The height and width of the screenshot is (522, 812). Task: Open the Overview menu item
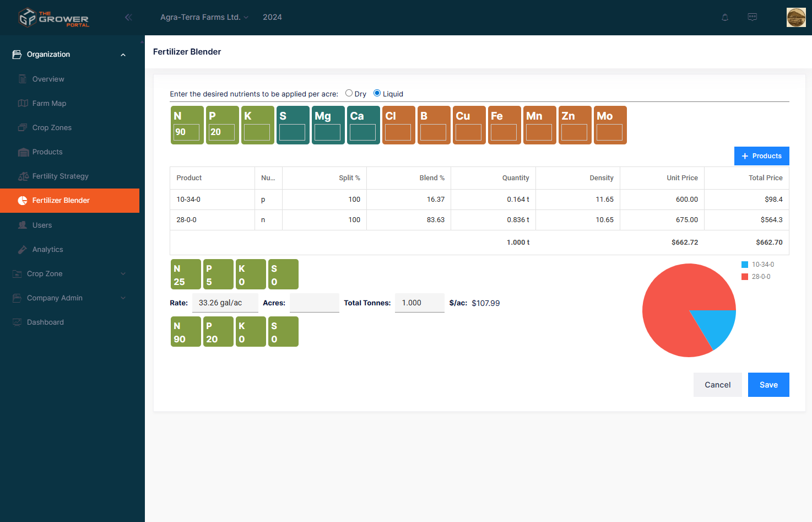(48, 79)
